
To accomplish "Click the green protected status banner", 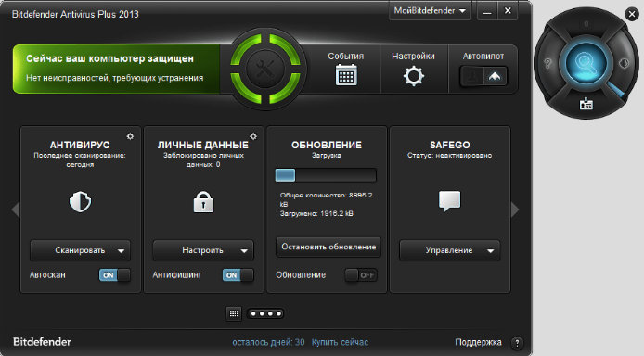I will coord(117,69).
